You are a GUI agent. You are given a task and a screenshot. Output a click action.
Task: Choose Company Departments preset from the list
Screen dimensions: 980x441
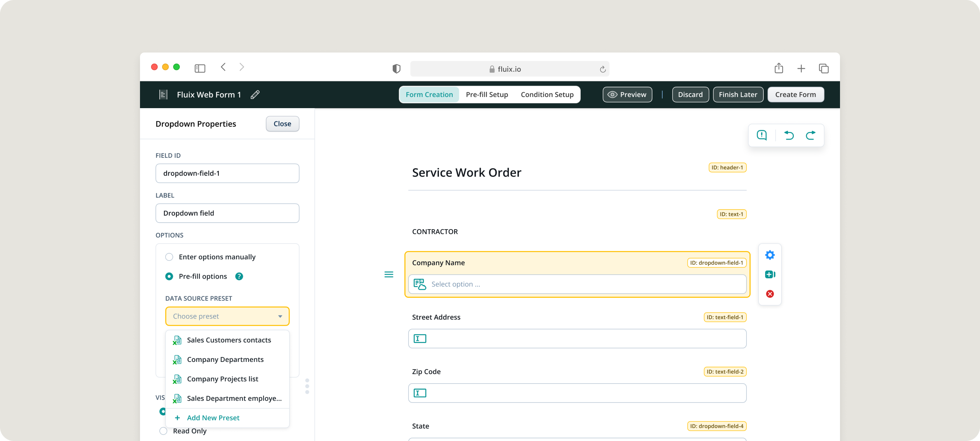tap(225, 359)
